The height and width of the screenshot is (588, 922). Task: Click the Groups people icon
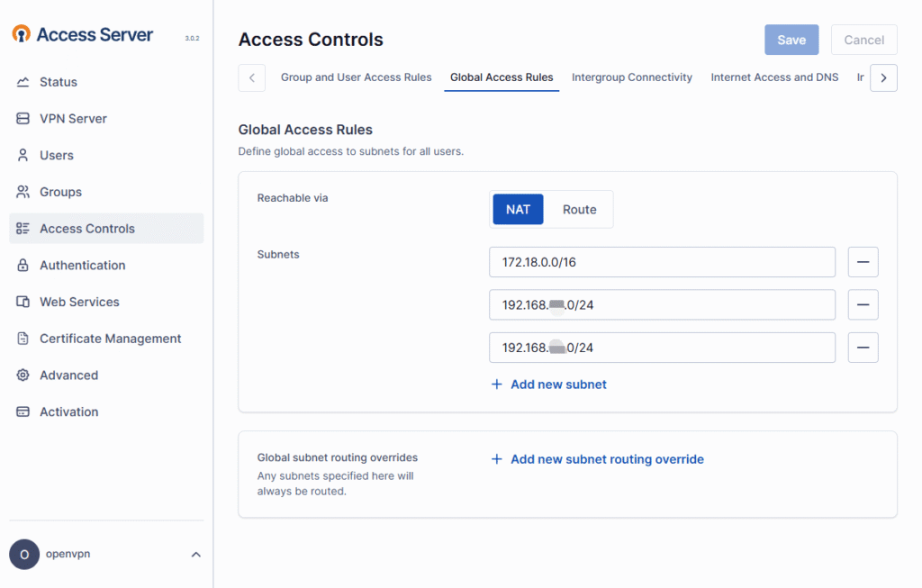(23, 192)
